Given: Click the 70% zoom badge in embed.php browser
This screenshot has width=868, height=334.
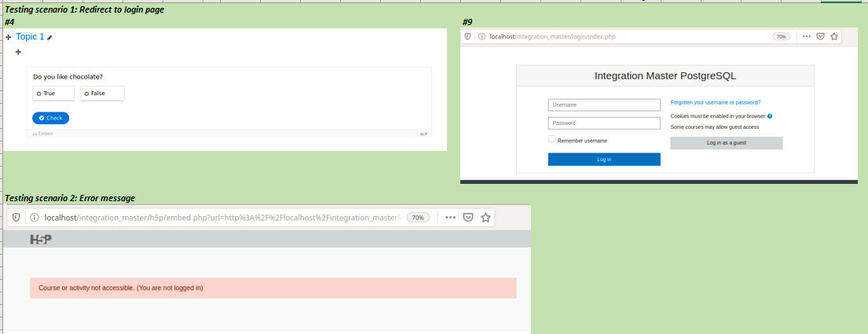Looking at the screenshot, I should coord(418,218).
